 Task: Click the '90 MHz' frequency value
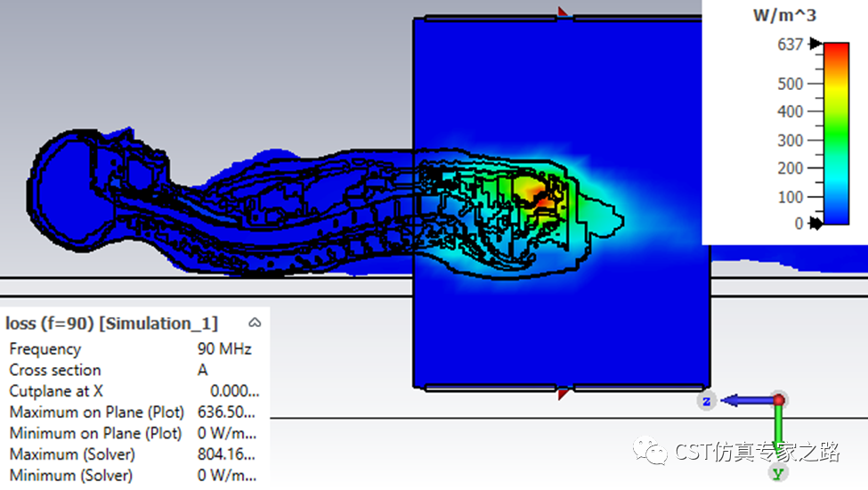click(x=224, y=349)
